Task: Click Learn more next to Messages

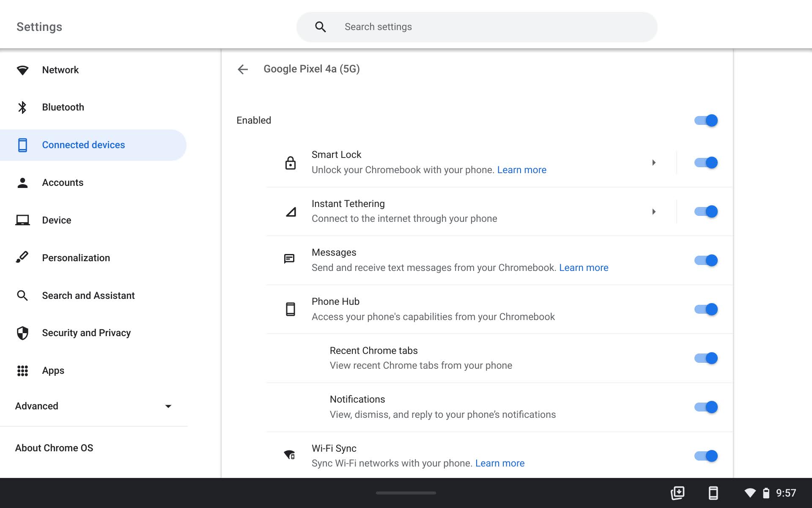Action: click(x=584, y=267)
